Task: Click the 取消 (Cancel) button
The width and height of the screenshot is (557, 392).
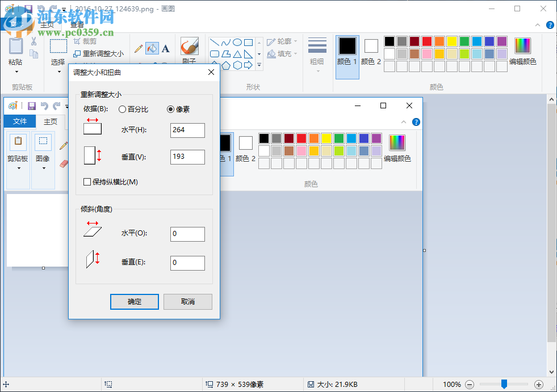Action: coord(187,301)
